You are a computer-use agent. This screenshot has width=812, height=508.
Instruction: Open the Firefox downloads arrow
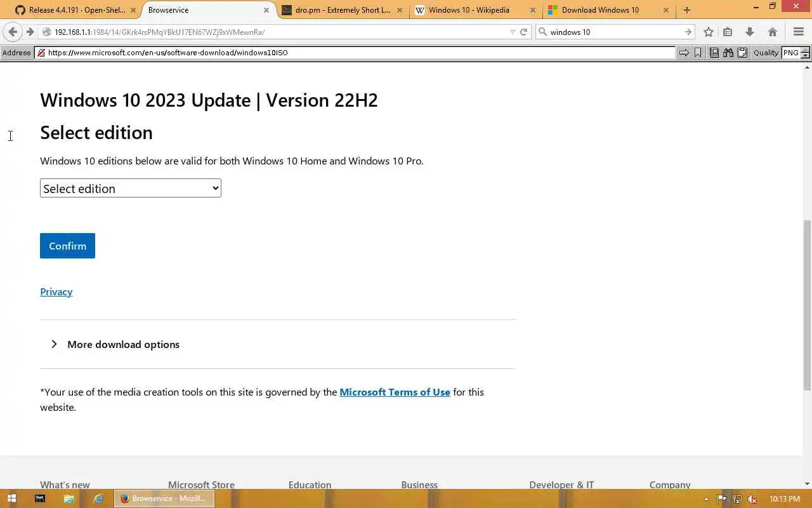(x=749, y=32)
